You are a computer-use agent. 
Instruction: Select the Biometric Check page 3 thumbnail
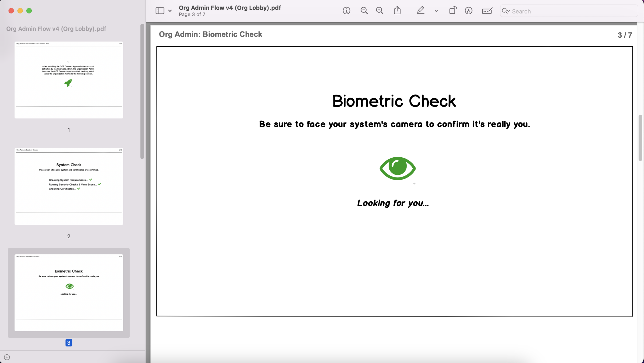coord(69,293)
